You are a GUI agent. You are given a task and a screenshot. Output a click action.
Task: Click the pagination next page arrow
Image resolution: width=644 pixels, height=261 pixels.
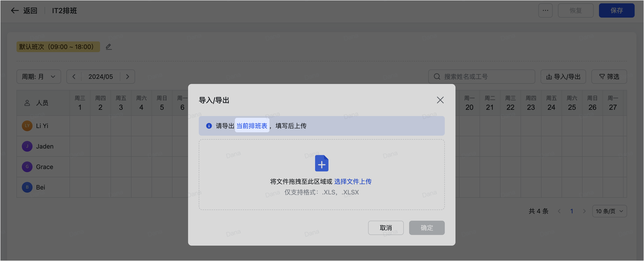(584, 211)
